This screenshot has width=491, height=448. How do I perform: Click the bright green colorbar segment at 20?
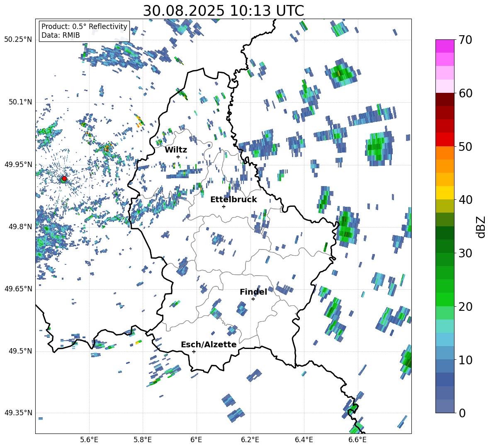pyautogui.click(x=445, y=299)
